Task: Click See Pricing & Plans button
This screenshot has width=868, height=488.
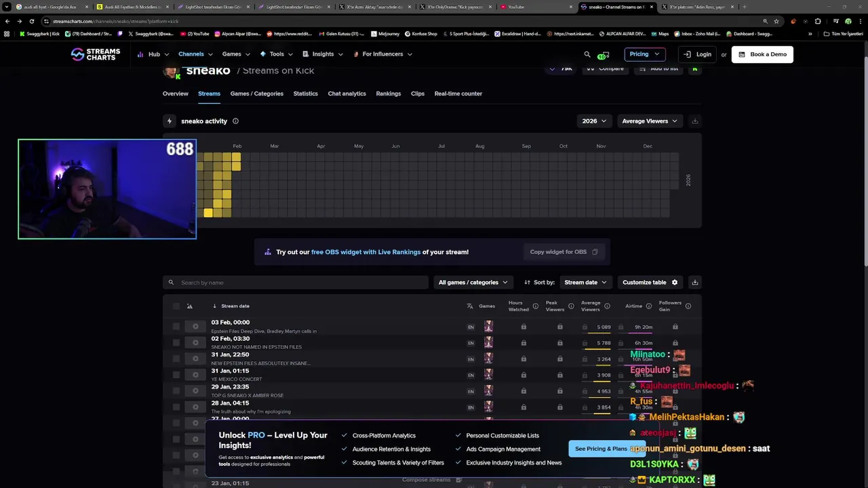Action: pyautogui.click(x=601, y=449)
